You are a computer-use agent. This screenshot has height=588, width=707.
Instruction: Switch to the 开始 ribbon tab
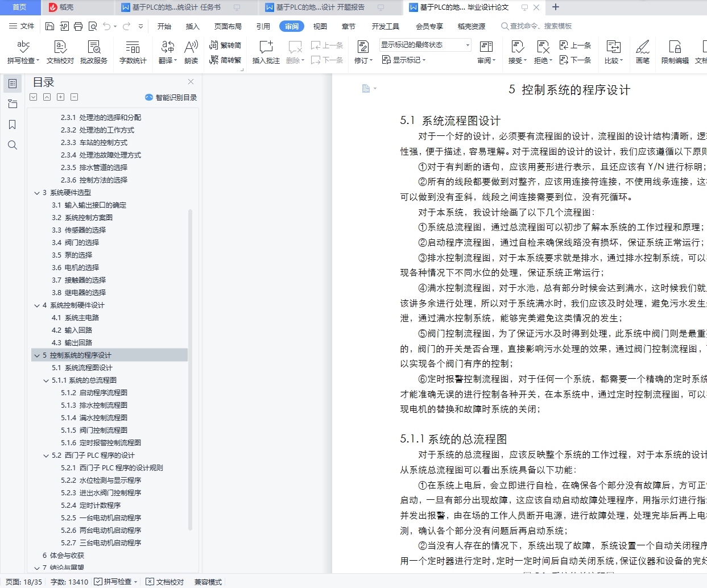164,26
